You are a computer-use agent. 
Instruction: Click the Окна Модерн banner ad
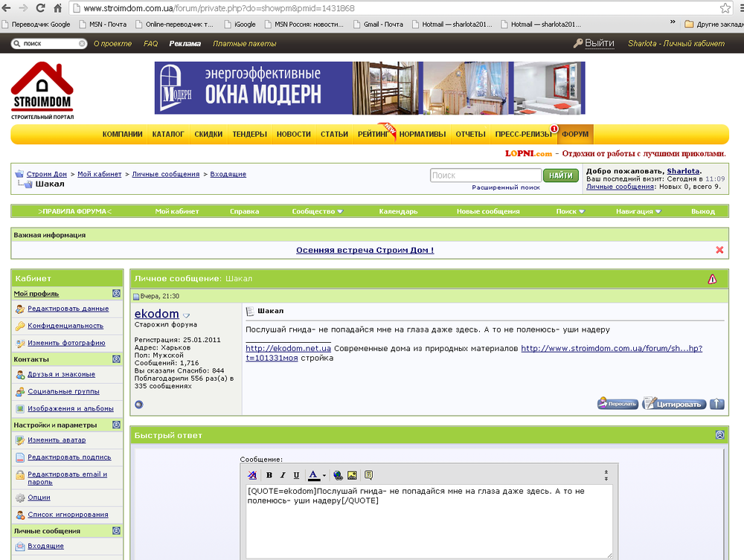tap(370, 88)
